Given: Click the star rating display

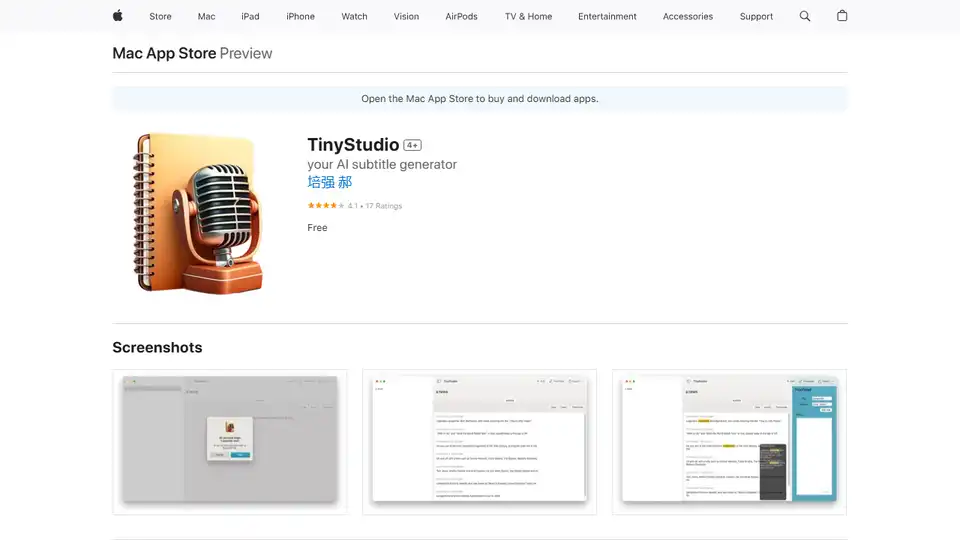Looking at the screenshot, I should (x=326, y=206).
